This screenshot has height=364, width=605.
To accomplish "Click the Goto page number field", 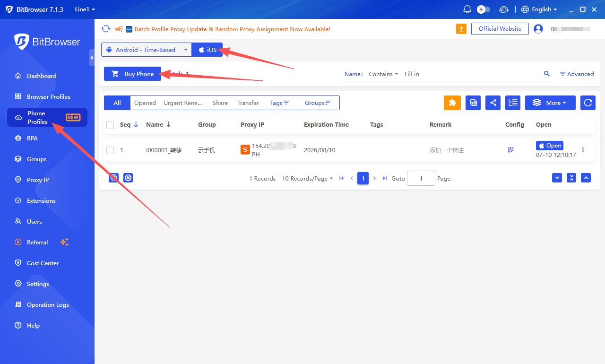I will click(421, 178).
